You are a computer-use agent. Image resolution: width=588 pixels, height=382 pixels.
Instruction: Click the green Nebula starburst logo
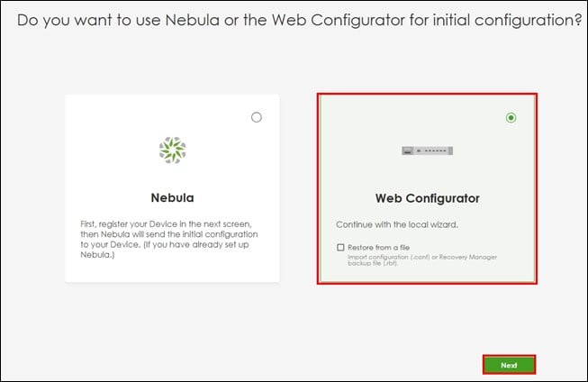point(173,150)
